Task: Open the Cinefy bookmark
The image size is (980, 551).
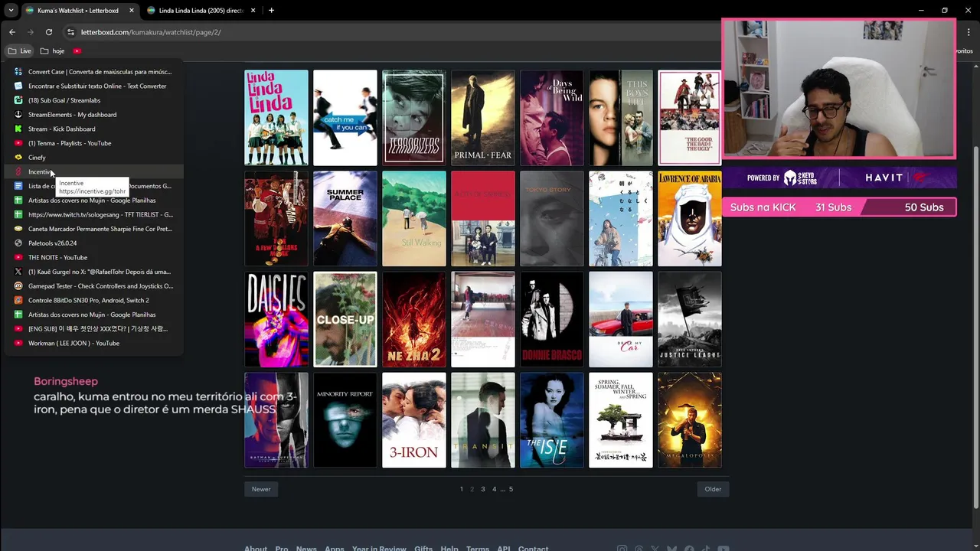Action: pyautogui.click(x=93, y=158)
